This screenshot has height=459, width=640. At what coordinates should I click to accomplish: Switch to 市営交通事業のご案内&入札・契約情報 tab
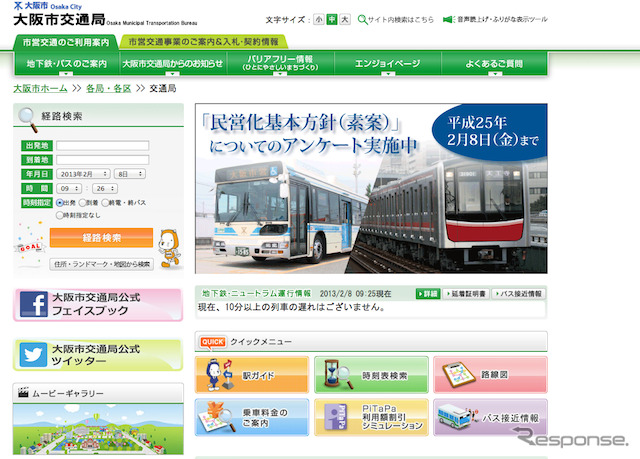click(x=202, y=42)
